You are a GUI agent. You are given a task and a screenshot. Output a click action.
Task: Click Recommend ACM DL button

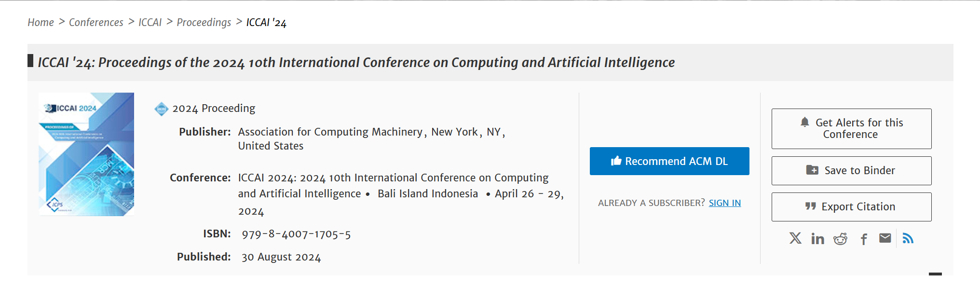(x=669, y=161)
